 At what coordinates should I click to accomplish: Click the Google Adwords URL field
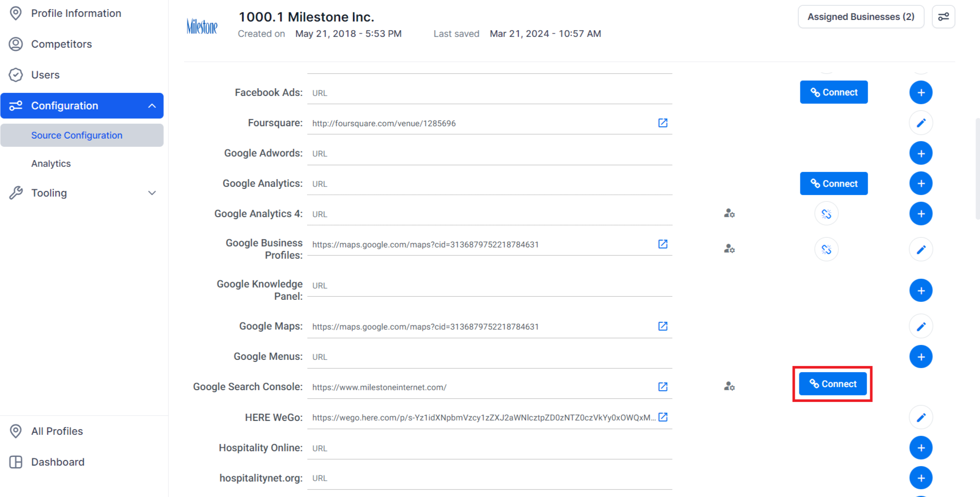click(x=490, y=154)
